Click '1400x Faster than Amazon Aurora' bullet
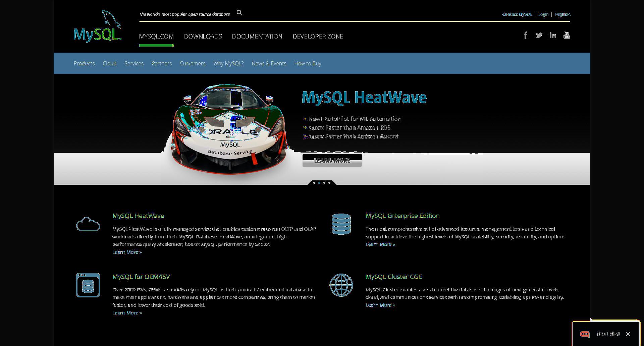The width and height of the screenshot is (644, 346). point(353,136)
